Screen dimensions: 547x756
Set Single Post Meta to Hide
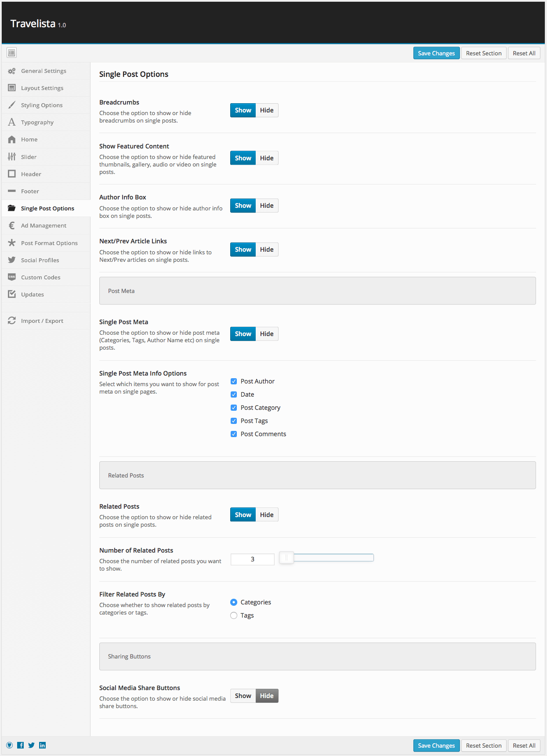267,334
